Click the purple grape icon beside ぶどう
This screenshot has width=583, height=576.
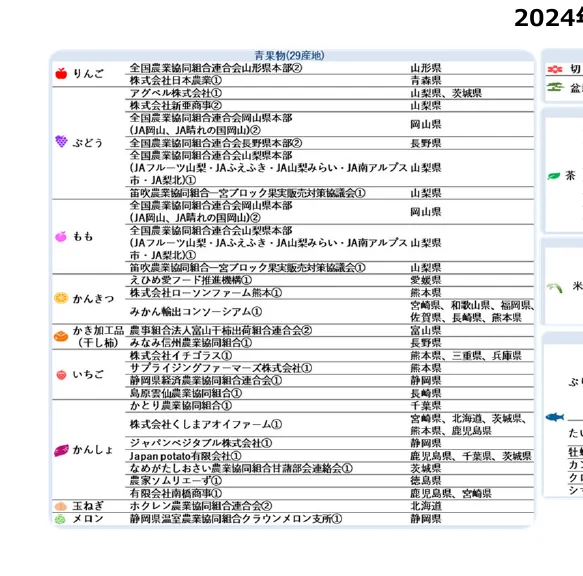click(61, 141)
